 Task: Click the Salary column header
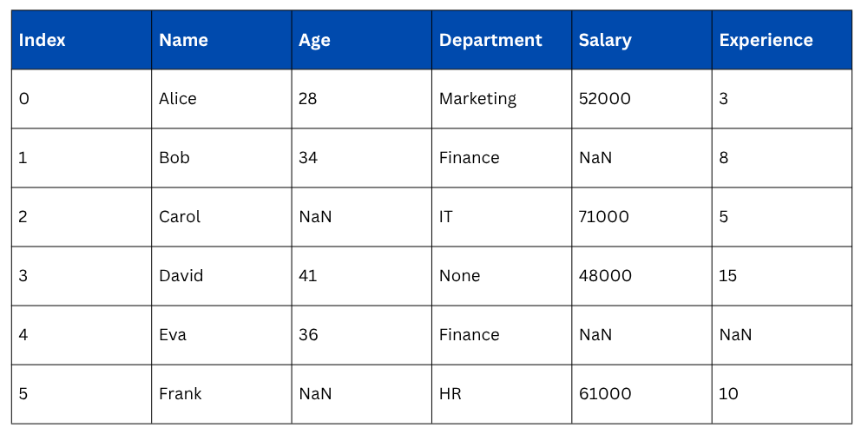(605, 40)
